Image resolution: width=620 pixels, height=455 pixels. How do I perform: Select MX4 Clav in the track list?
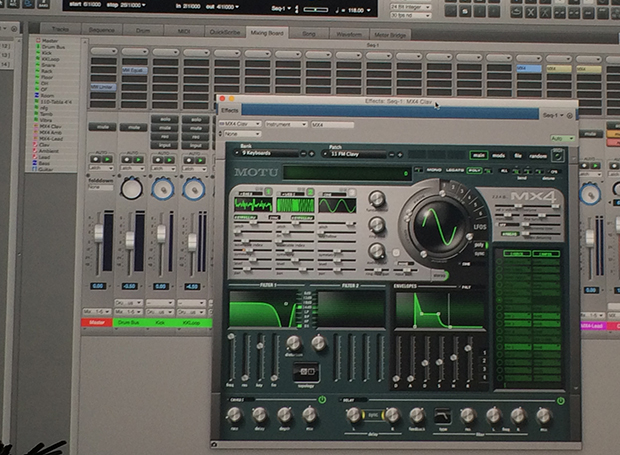[x=50, y=126]
